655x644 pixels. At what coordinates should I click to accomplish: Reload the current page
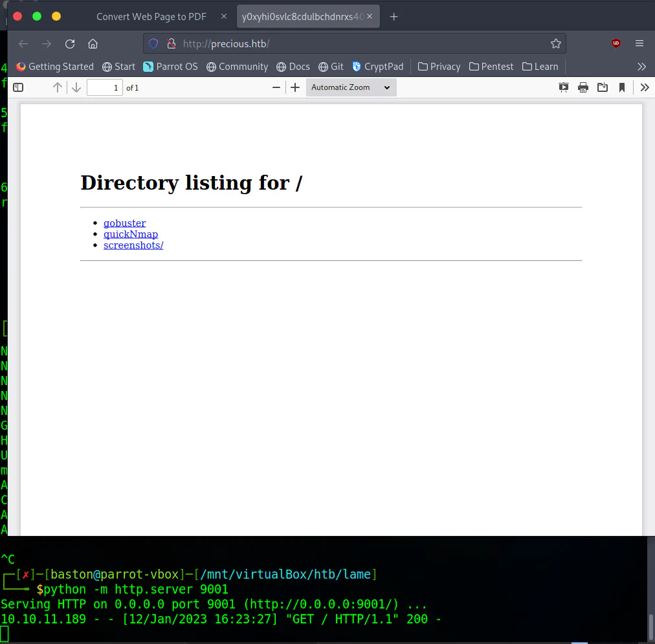(70, 44)
